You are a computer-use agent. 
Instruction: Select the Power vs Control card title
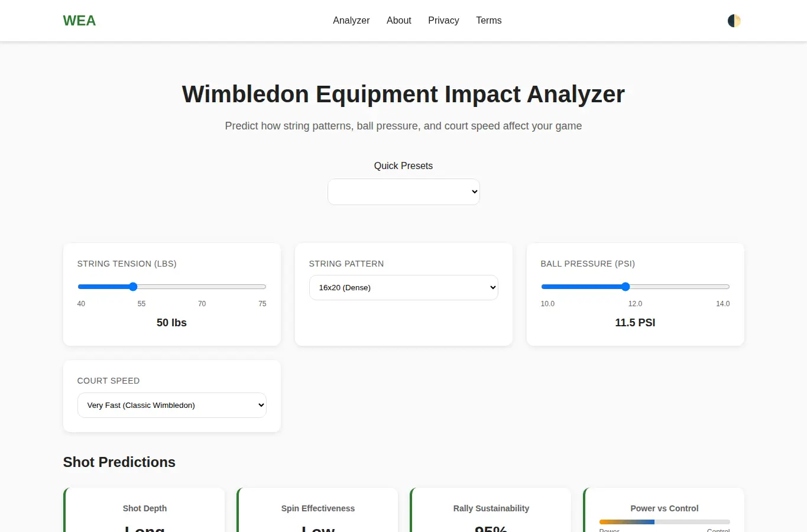pos(665,508)
